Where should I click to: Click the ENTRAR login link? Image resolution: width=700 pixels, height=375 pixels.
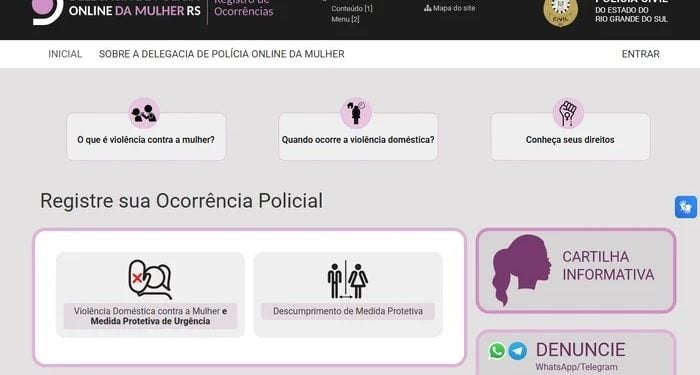(x=641, y=54)
